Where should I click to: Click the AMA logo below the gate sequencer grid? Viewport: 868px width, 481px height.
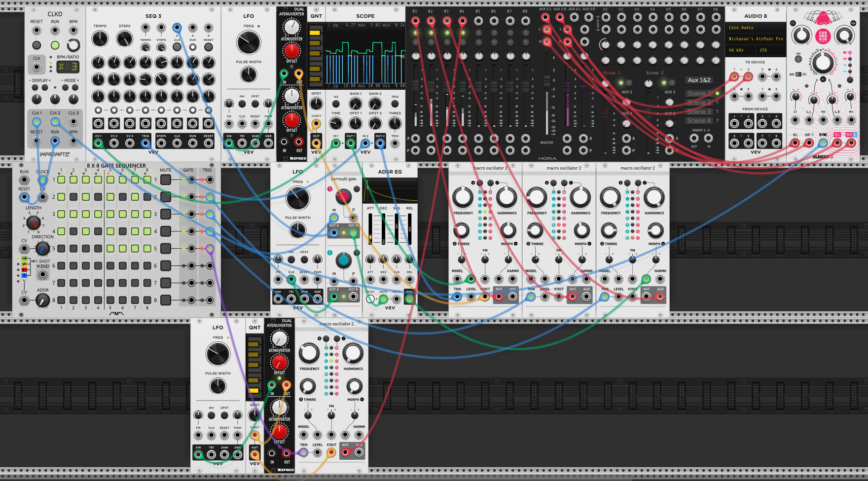(x=116, y=314)
